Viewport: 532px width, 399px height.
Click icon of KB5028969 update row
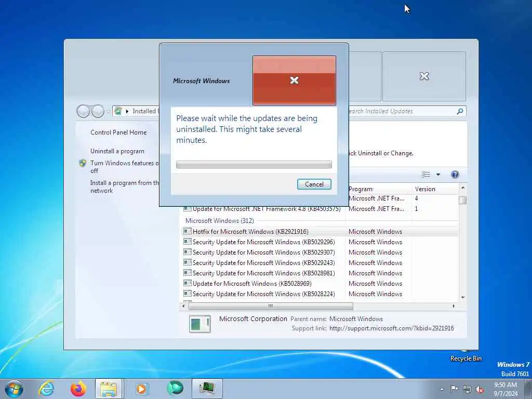[187, 283]
